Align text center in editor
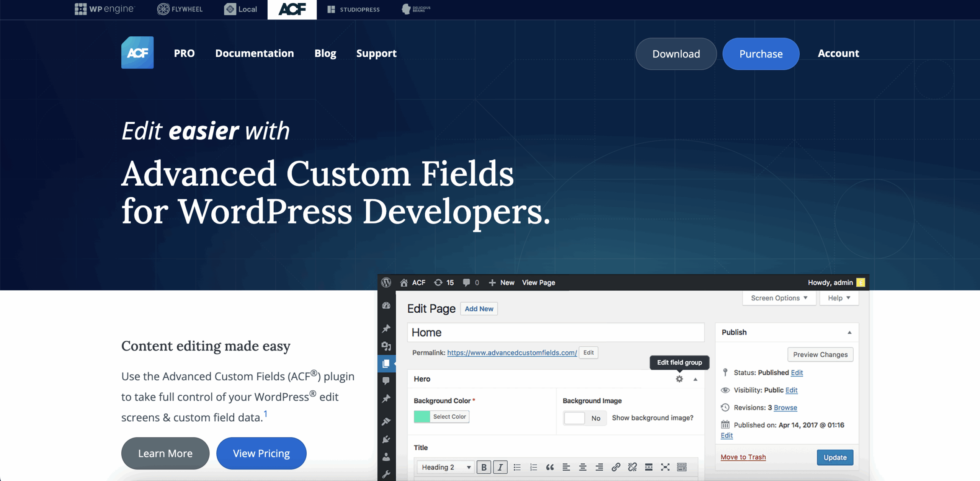Image resolution: width=980 pixels, height=481 pixels. pyautogui.click(x=583, y=467)
